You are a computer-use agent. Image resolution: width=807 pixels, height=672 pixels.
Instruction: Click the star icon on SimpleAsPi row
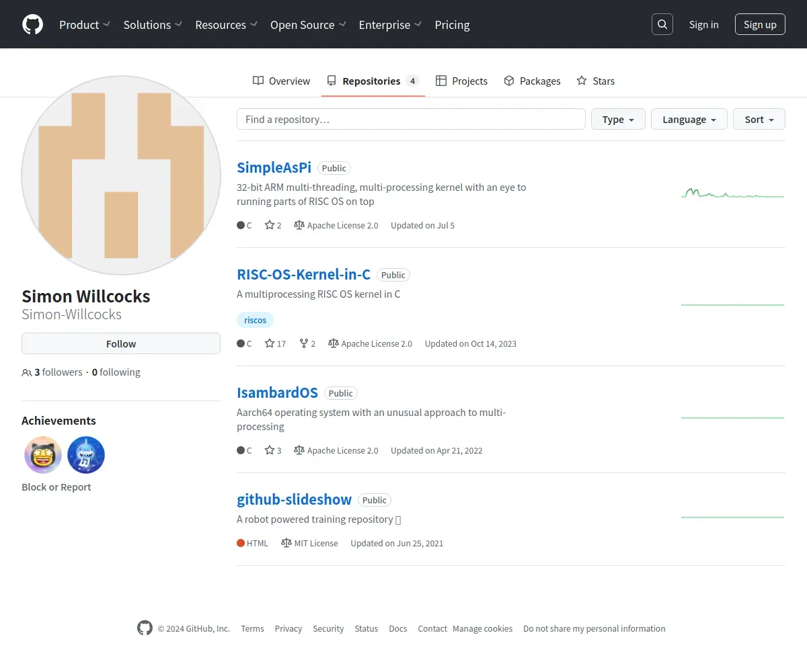coord(270,225)
